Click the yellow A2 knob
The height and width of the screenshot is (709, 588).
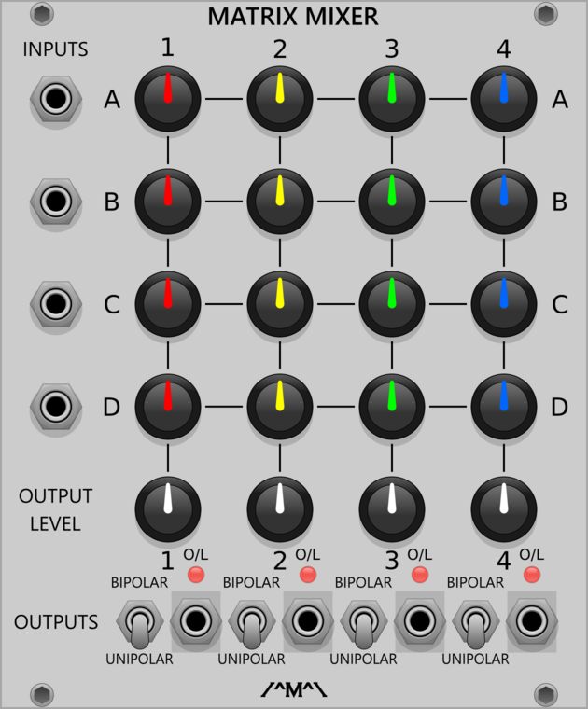pos(280,99)
